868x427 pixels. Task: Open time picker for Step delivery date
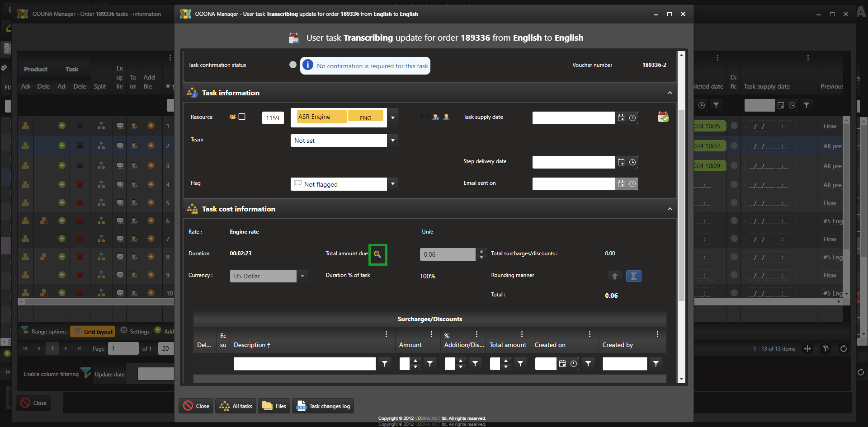click(632, 162)
